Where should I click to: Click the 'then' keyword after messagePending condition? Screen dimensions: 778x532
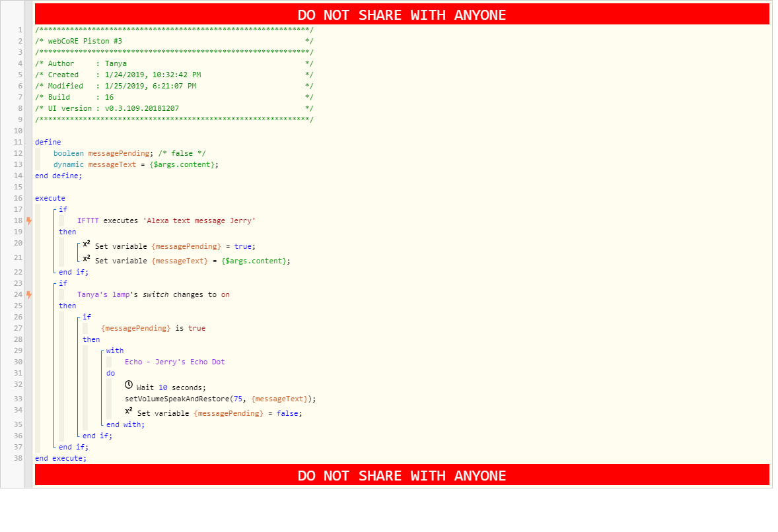pyautogui.click(x=91, y=339)
